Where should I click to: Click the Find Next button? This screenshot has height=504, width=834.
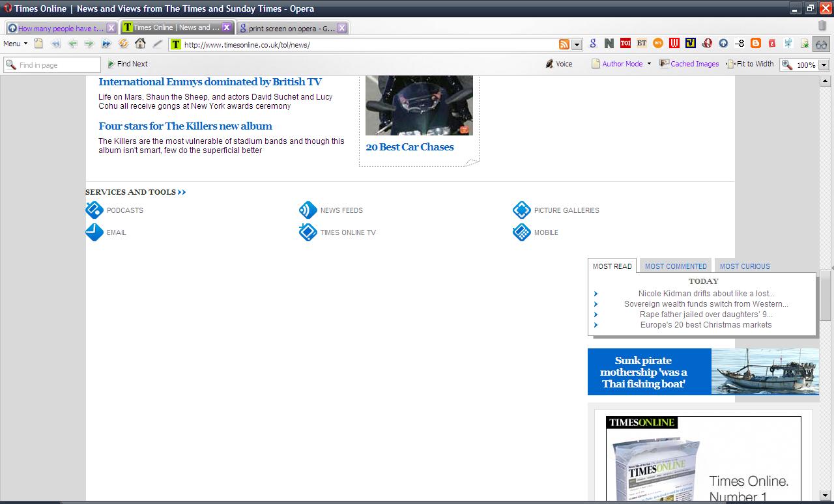click(128, 64)
